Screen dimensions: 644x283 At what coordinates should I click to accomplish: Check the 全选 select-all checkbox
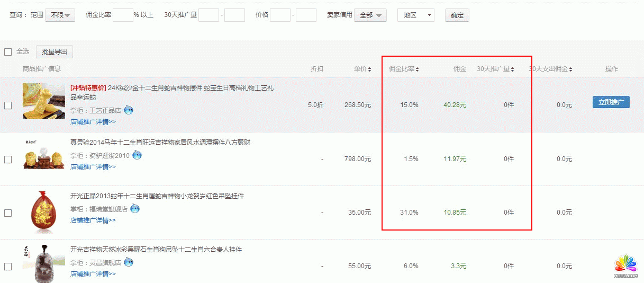tap(8, 52)
